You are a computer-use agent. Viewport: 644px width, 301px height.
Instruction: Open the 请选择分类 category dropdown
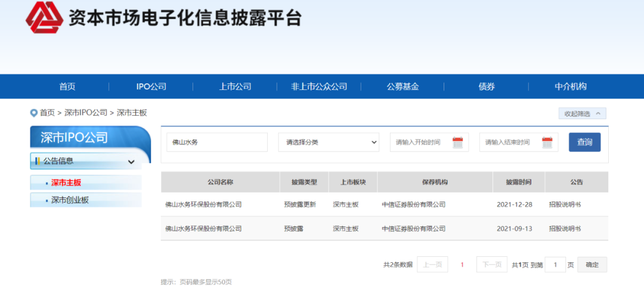click(329, 142)
